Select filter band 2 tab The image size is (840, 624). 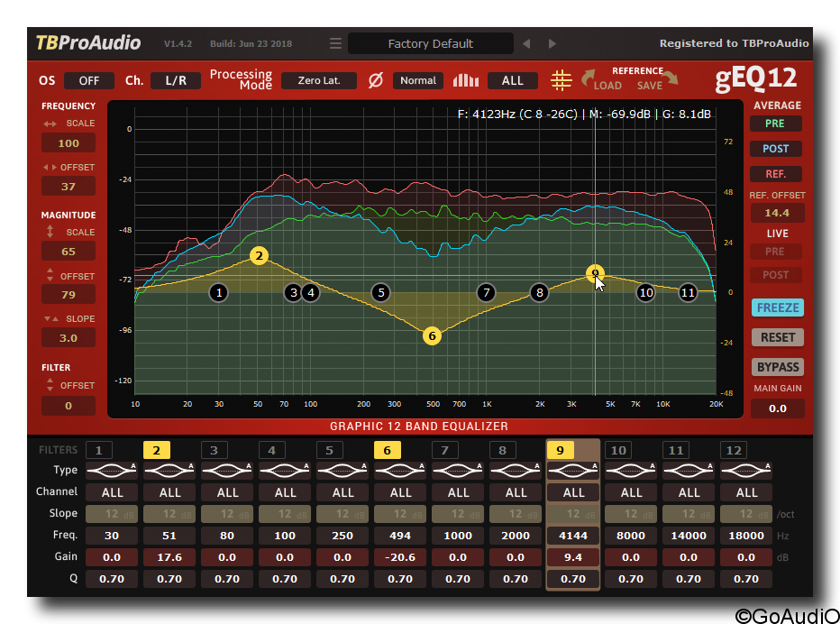coord(156,449)
